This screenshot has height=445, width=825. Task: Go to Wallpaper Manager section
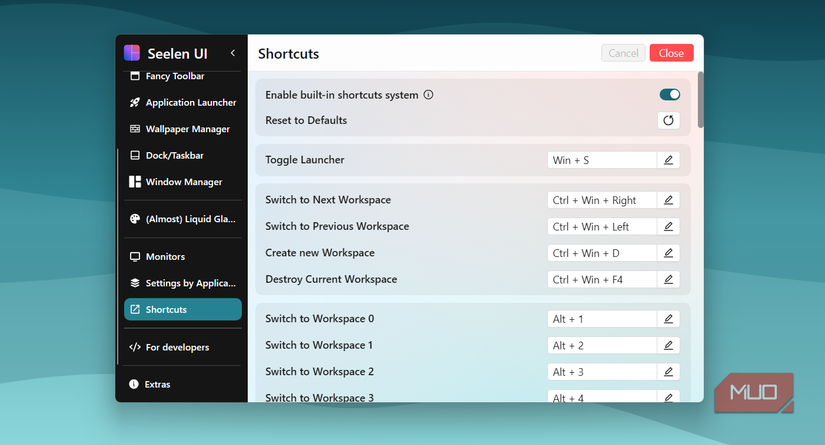[183, 129]
